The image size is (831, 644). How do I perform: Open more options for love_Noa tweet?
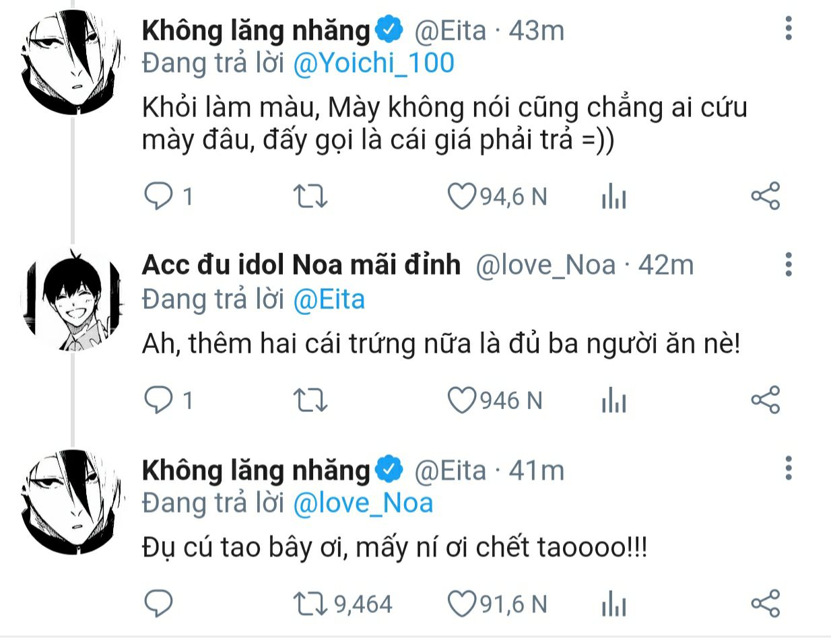coord(789,264)
